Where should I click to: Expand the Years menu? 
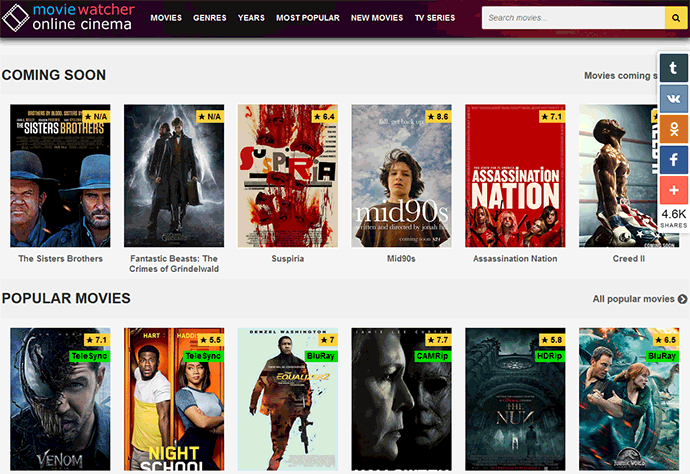pyautogui.click(x=251, y=18)
